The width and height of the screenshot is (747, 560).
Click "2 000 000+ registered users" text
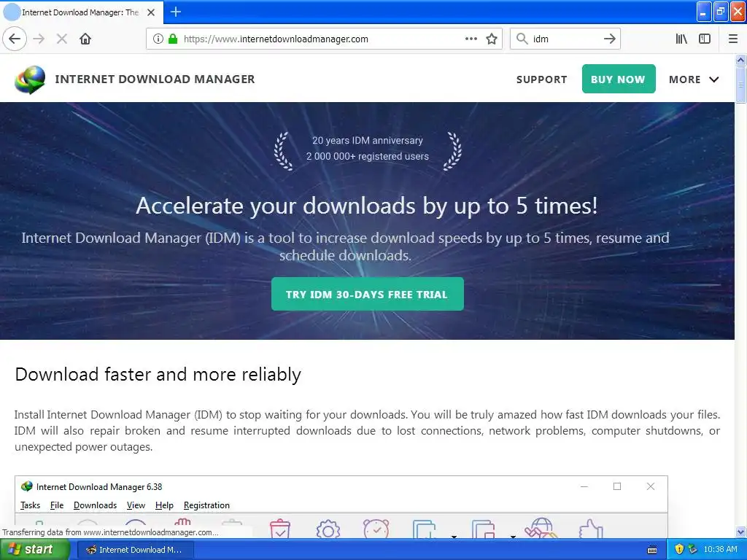click(368, 156)
